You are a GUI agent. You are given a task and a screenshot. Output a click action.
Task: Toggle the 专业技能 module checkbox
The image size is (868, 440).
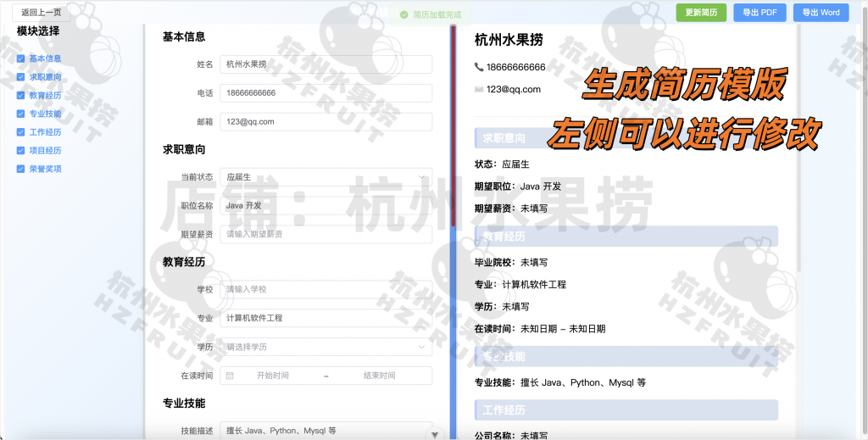[x=20, y=114]
